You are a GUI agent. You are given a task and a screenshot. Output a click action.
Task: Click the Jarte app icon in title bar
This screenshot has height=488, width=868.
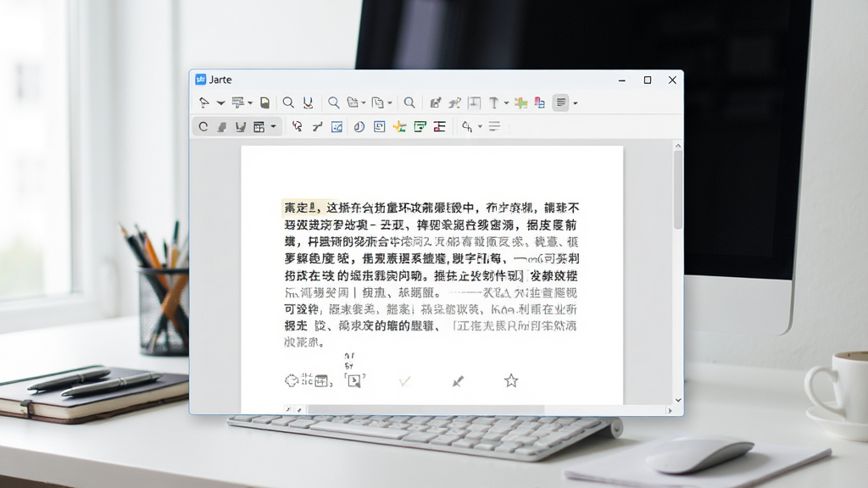[201, 80]
